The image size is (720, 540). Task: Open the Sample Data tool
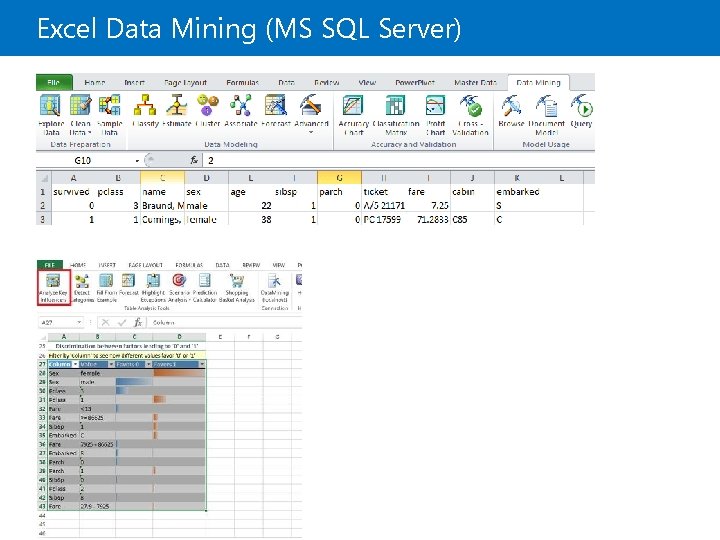click(109, 115)
